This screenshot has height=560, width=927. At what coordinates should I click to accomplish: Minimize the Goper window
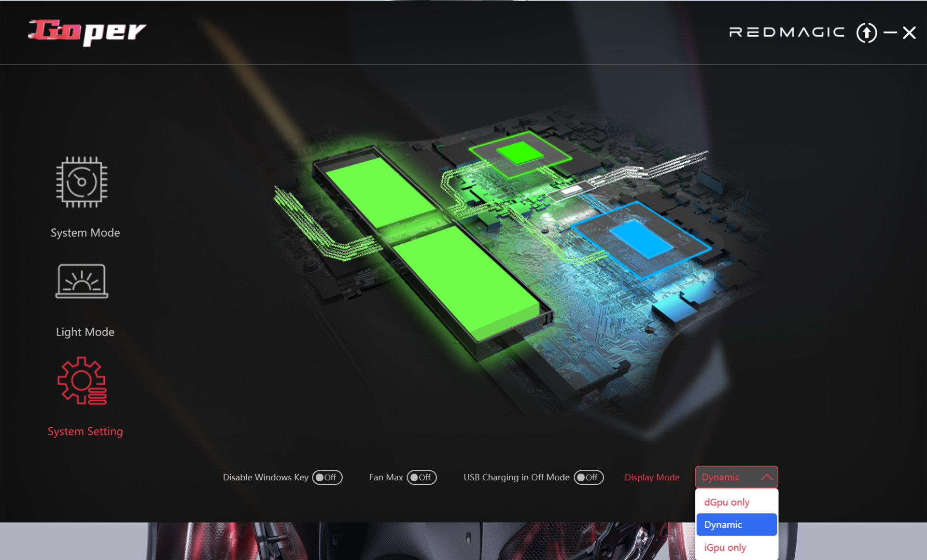(890, 33)
